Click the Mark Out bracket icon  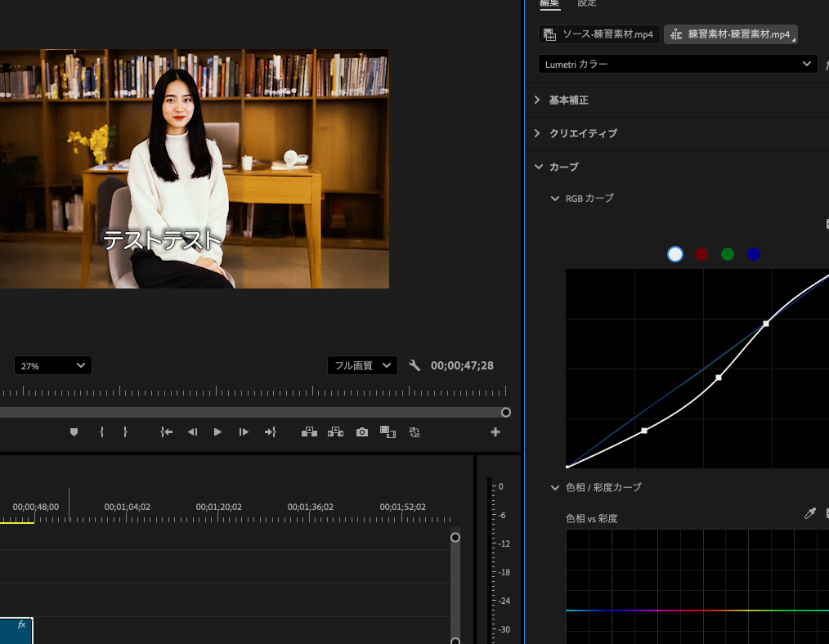click(125, 432)
